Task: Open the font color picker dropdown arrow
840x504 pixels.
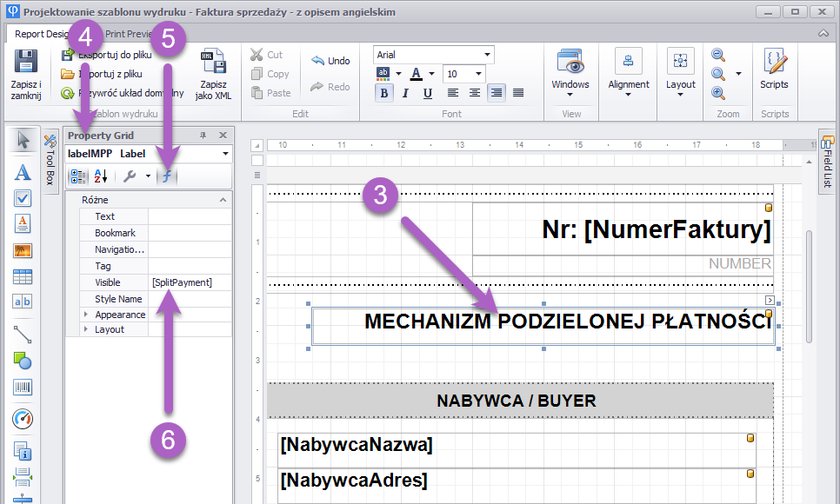Action: tap(431, 74)
